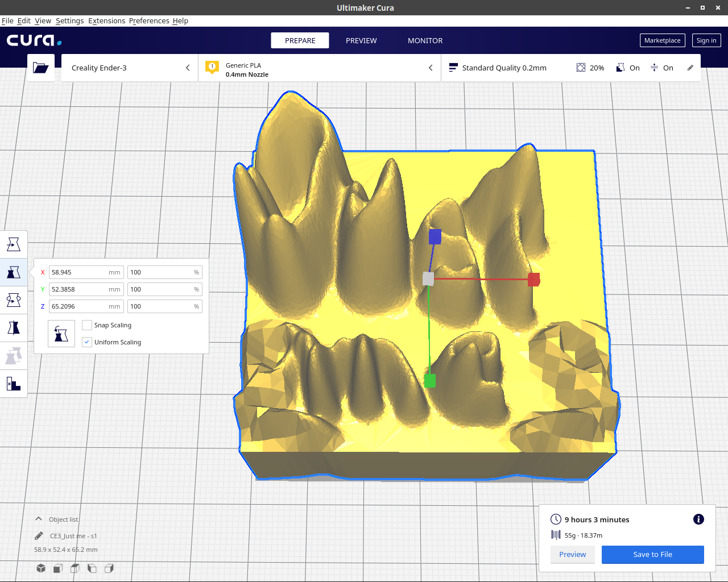
Task: Select the Rotate tool in sidebar
Action: (14, 300)
